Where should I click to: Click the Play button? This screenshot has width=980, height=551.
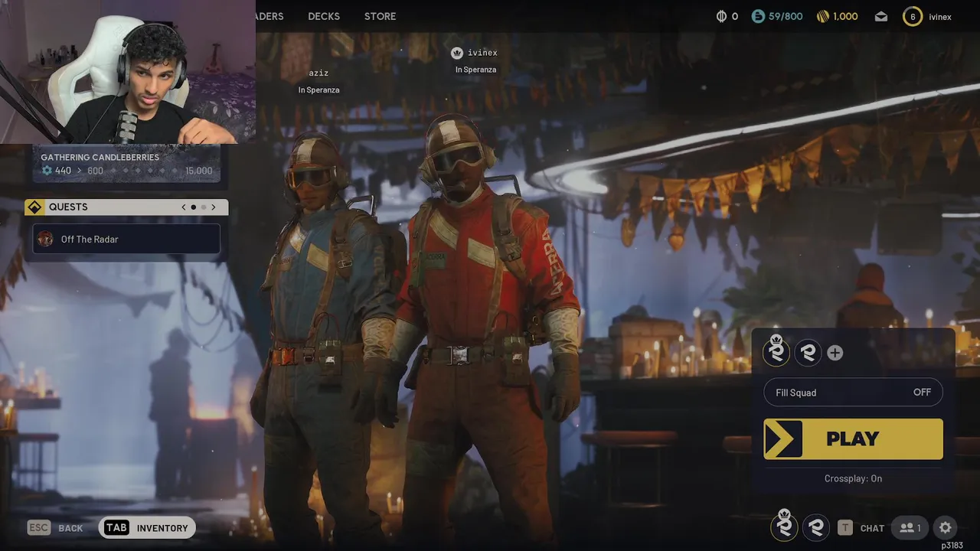[x=853, y=439]
